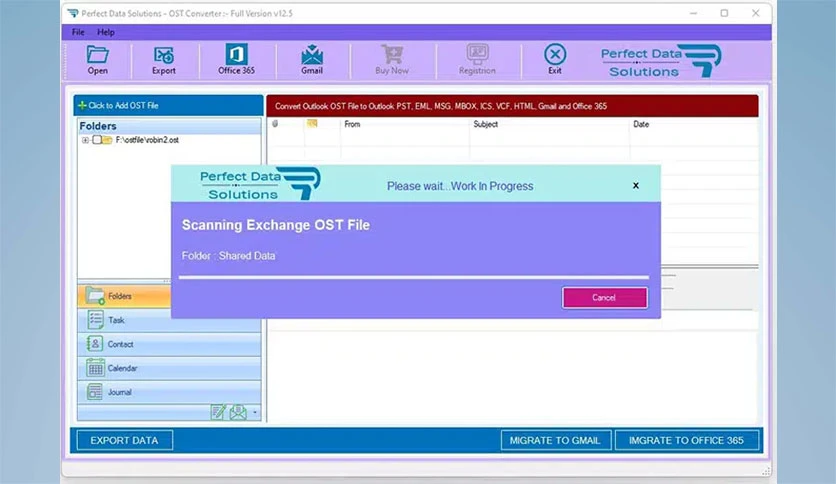Click the Contact card icon
Image resolution: width=836 pixels, height=484 pixels.
click(x=95, y=344)
